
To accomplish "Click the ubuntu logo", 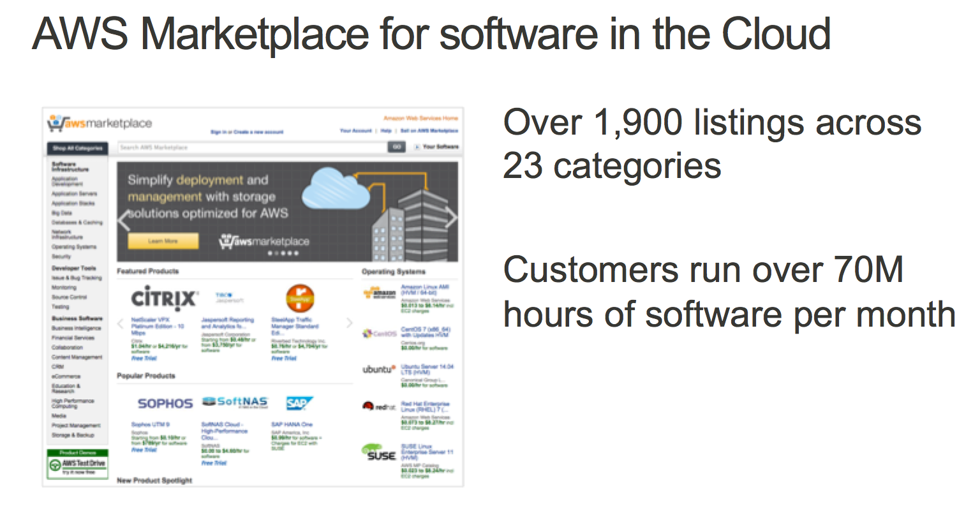I will 379,369.
